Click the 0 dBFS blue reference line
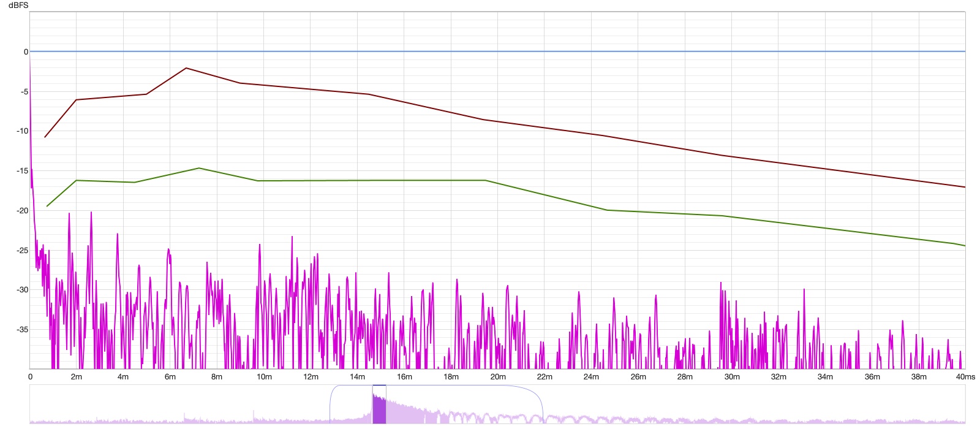980x426 pixels. pyautogui.click(x=497, y=51)
